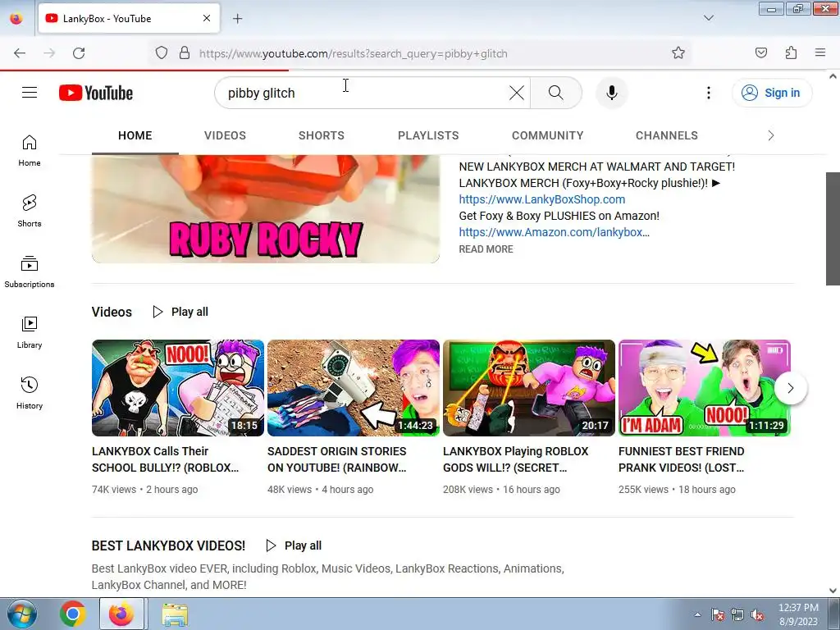Open the CHANNELS tab

[x=666, y=135]
